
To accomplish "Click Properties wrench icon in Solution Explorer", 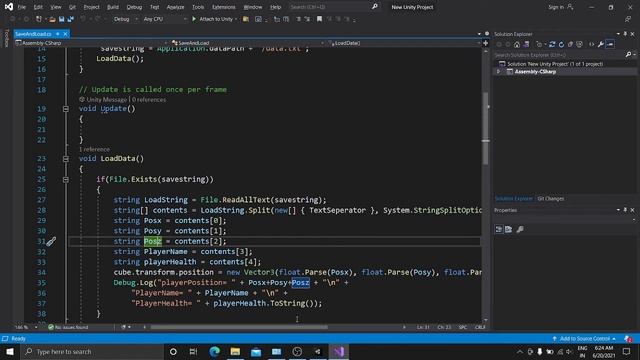I will (x=600, y=44).
